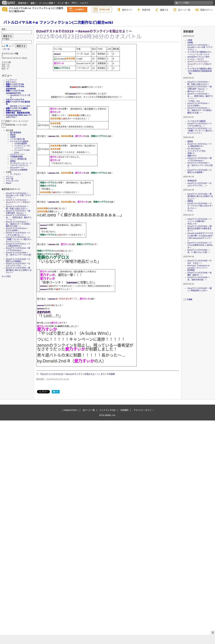Click the plus icon for 新規作成
The width and height of the screenshot is (215, 644).
tap(139, 10)
